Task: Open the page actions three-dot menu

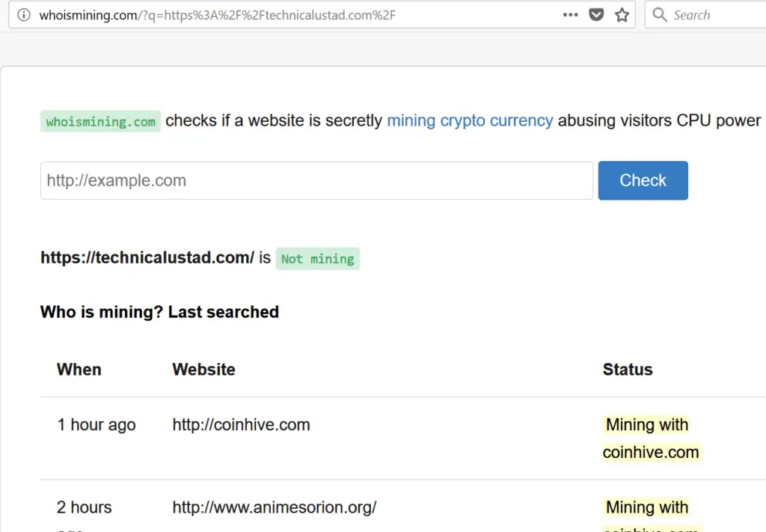Action: [570, 14]
